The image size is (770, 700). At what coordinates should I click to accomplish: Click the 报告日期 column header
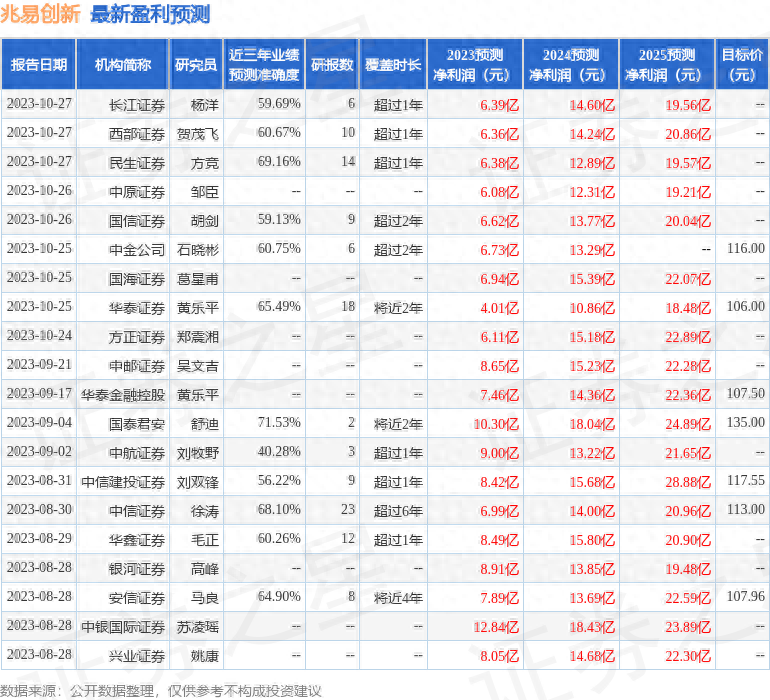38,64
